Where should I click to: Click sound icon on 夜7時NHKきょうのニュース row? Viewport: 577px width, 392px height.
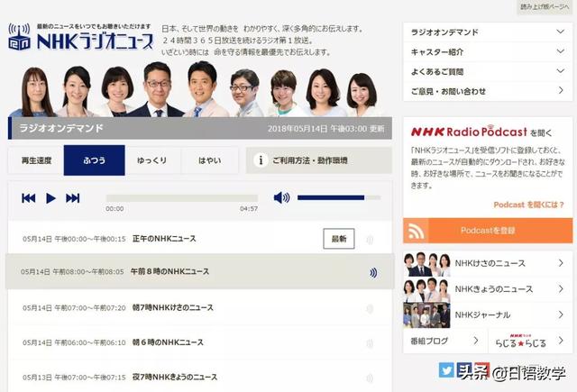click(370, 378)
